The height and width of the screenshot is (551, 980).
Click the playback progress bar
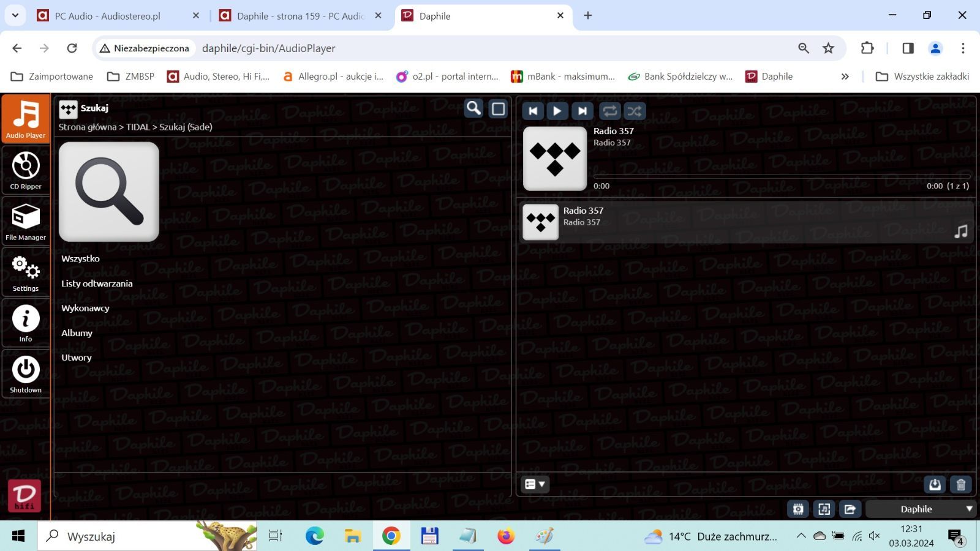(782, 176)
